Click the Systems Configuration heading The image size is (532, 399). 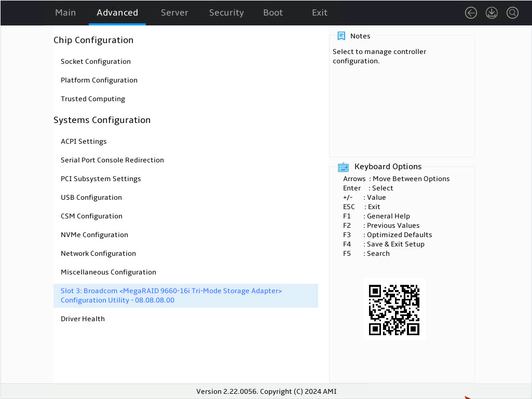coord(102,120)
